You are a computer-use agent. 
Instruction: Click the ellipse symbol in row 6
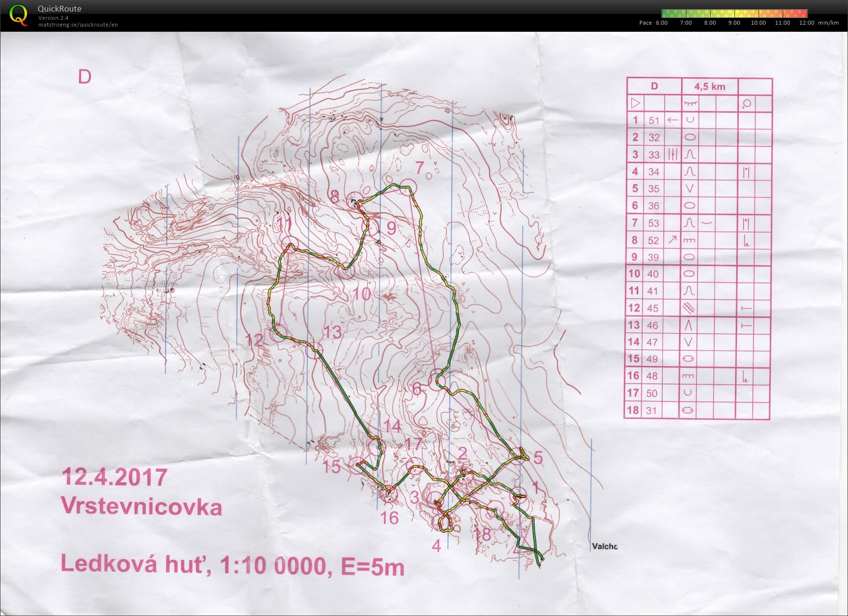click(x=690, y=205)
